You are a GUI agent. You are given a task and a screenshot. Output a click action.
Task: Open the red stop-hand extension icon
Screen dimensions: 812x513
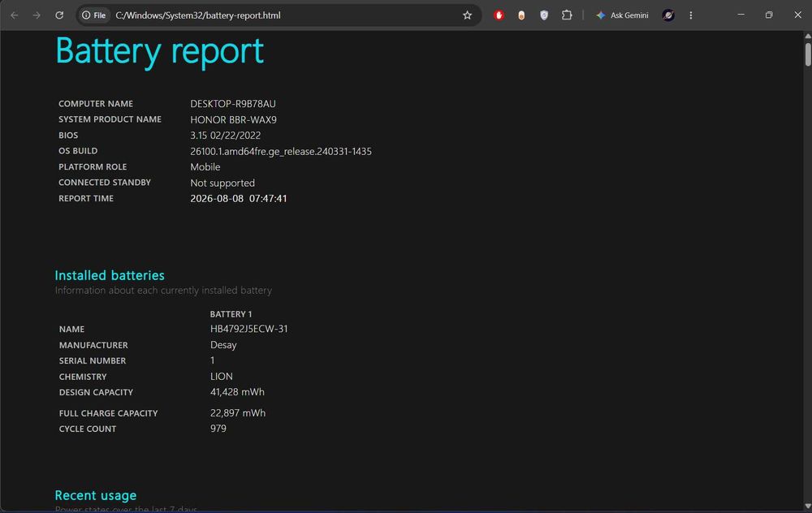499,15
